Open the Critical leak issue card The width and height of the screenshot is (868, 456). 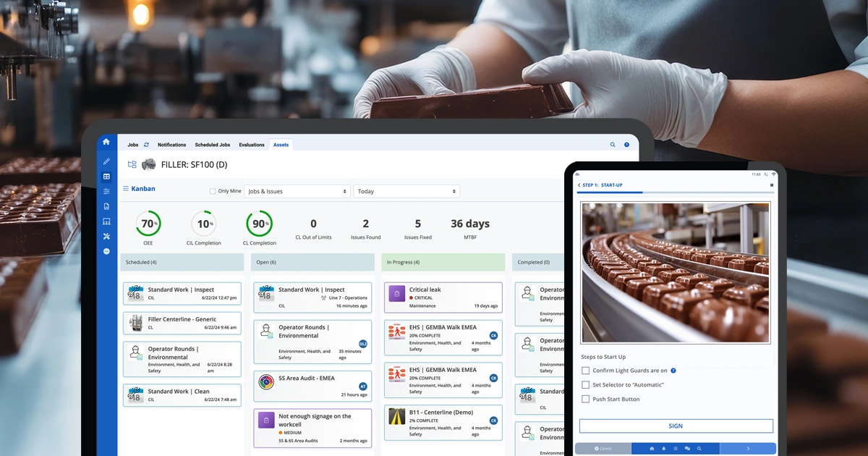[443, 297]
